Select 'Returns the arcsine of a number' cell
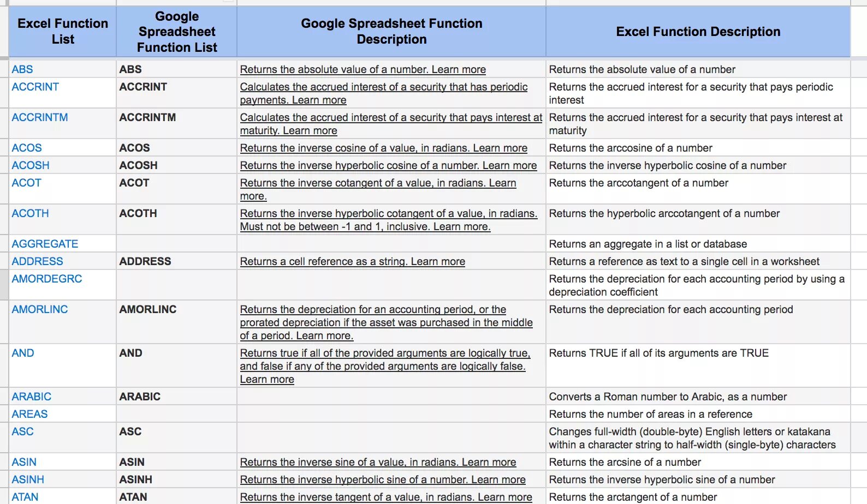The image size is (867, 504). coord(698,462)
